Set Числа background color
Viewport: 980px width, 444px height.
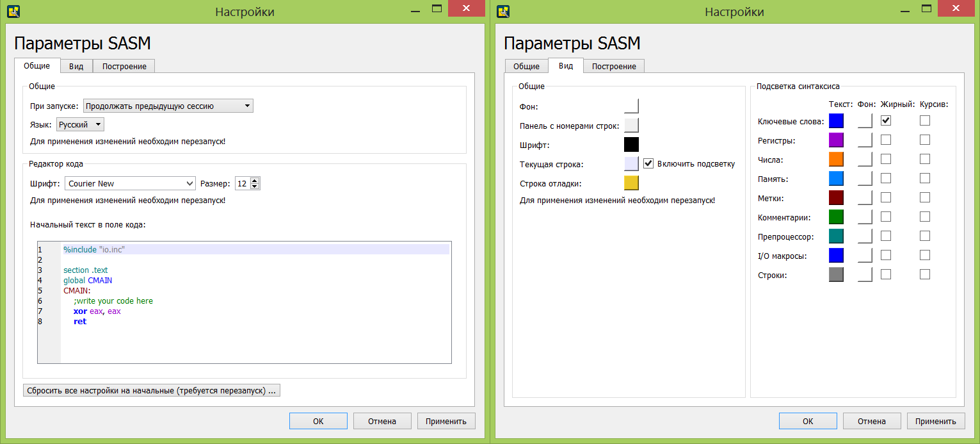tap(865, 159)
